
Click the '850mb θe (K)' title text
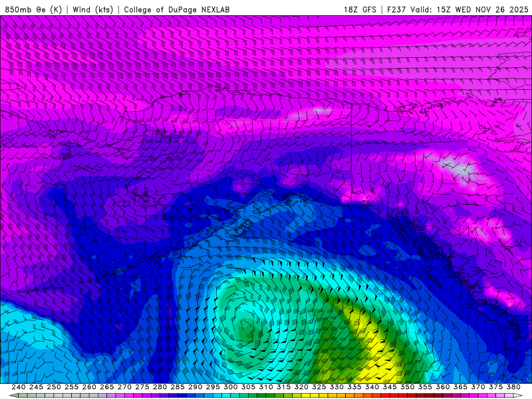(33, 9)
